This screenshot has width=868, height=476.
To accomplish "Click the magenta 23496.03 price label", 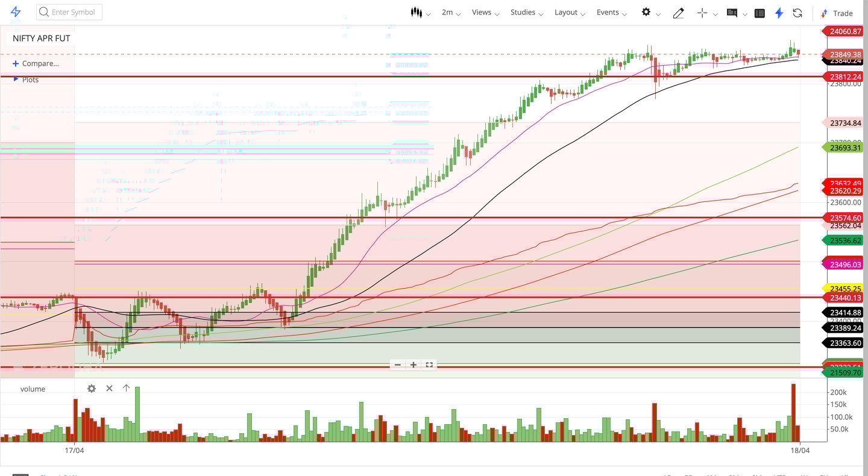I will pyautogui.click(x=844, y=265).
